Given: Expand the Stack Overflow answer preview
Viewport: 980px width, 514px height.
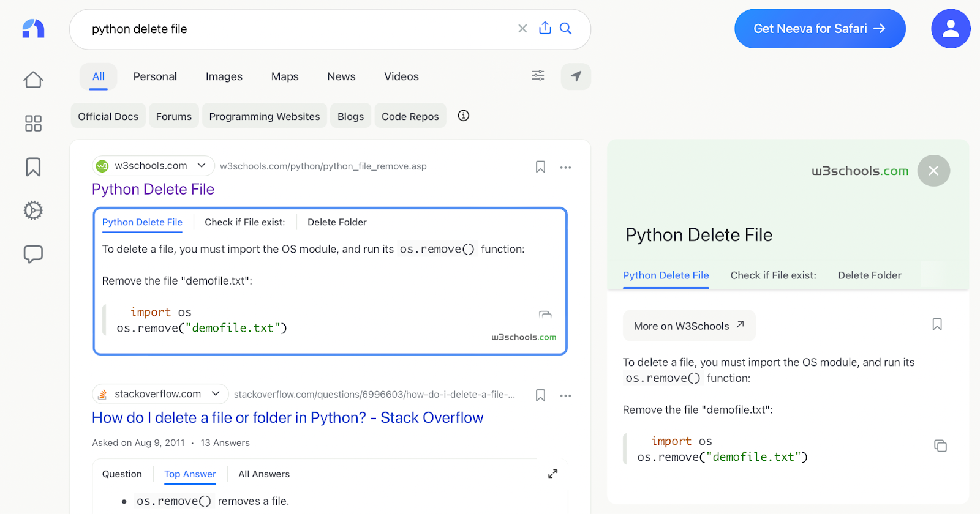Looking at the screenshot, I should coord(552,474).
